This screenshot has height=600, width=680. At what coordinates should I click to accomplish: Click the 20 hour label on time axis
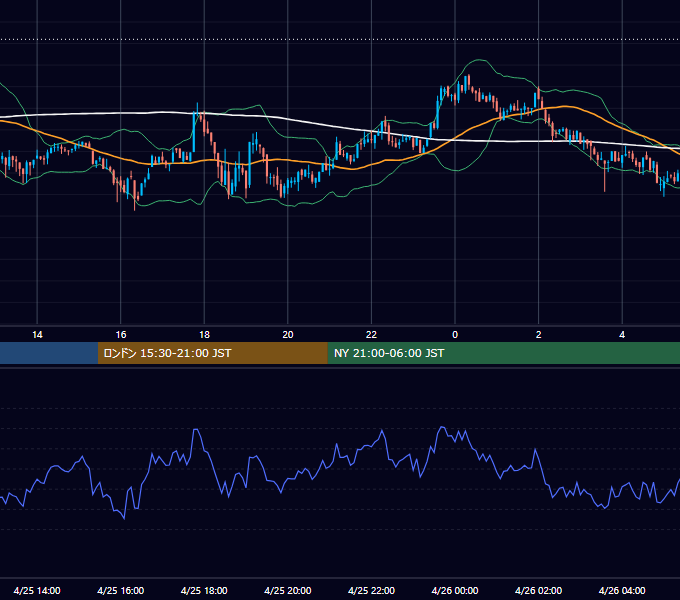click(288, 335)
